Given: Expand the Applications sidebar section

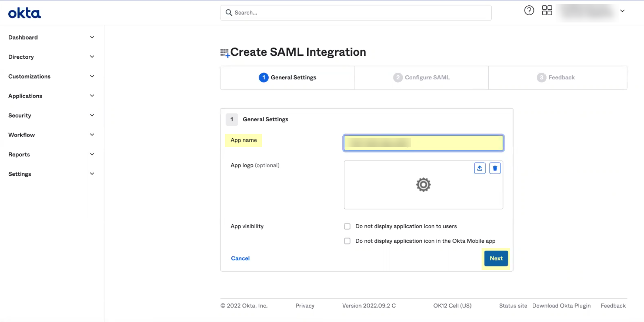Looking at the screenshot, I should pyautogui.click(x=51, y=96).
